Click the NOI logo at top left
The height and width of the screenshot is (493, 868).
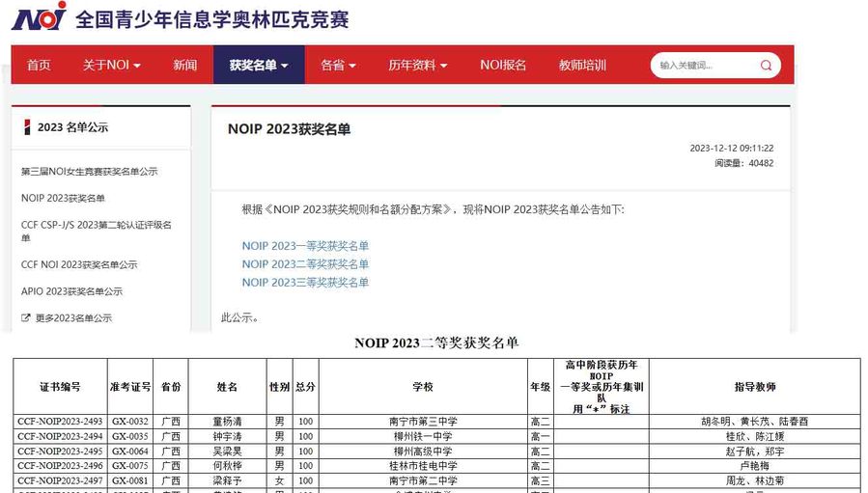pos(39,16)
